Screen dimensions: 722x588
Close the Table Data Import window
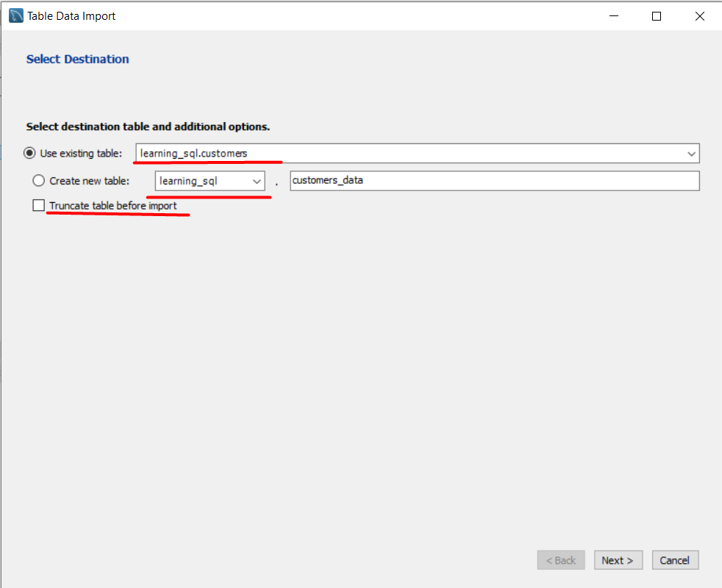click(699, 15)
